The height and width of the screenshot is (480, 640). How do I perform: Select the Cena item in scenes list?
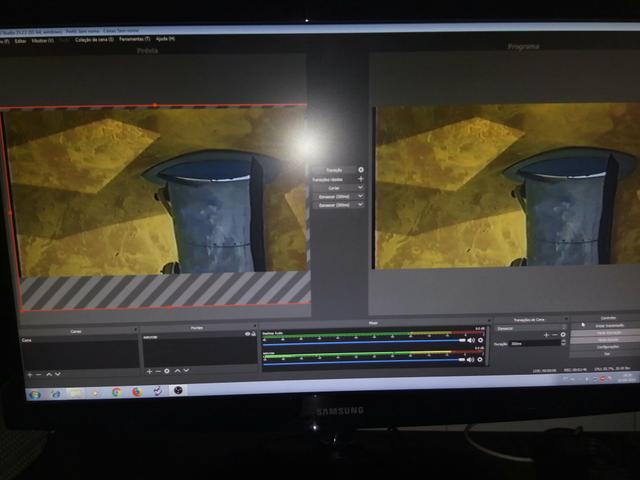click(79, 340)
